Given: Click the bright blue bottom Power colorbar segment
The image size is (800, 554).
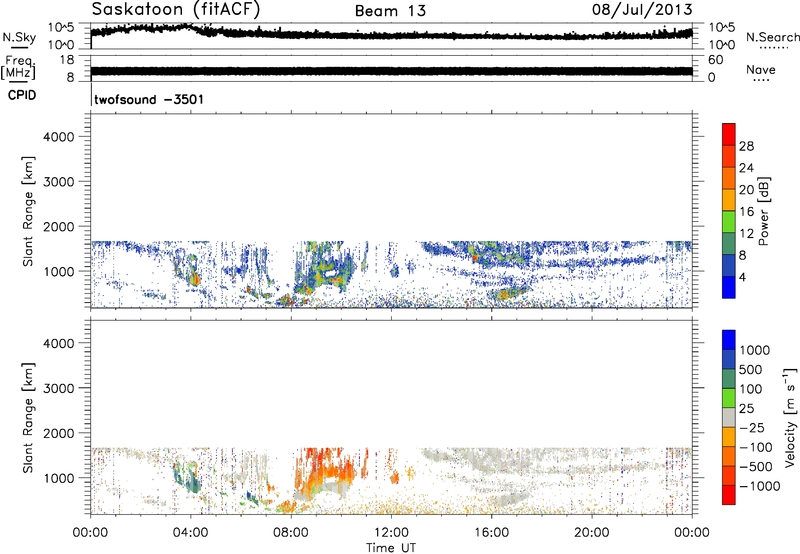Looking at the screenshot, I should (729, 287).
